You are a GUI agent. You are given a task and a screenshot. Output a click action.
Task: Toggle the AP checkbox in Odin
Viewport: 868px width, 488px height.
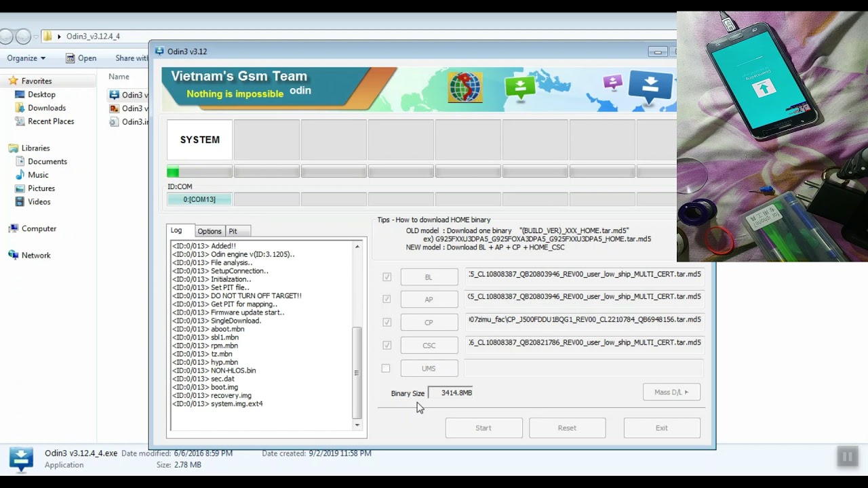(387, 299)
